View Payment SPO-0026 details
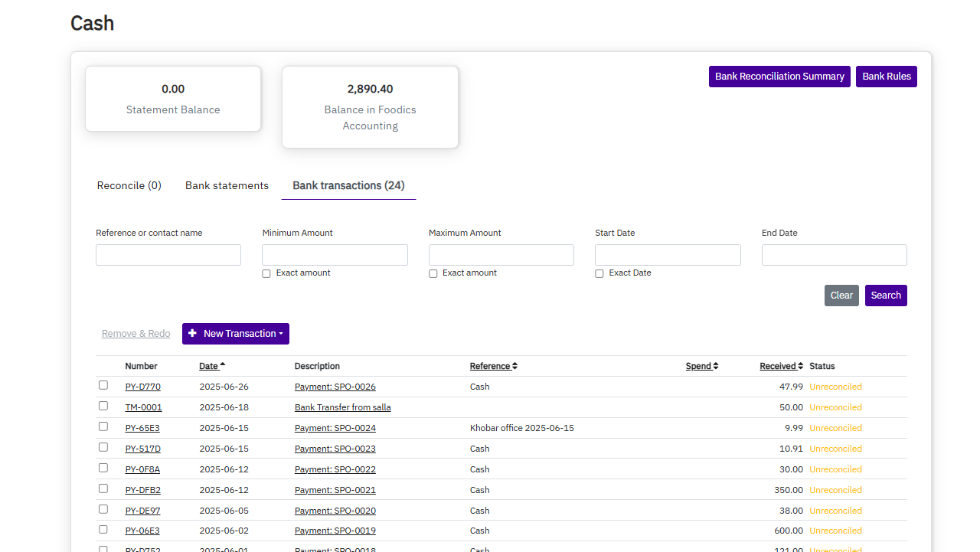 [x=335, y=387]
